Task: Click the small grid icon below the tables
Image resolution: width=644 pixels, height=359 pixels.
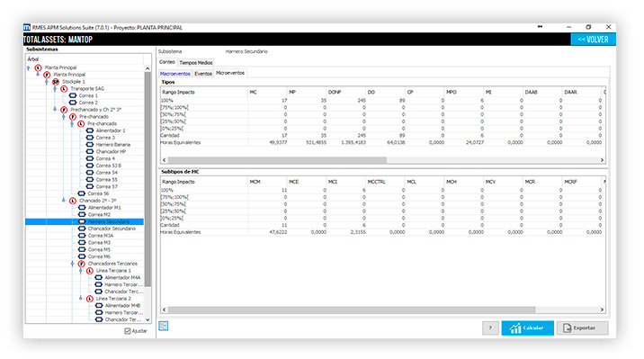Action: pos(164,326)
